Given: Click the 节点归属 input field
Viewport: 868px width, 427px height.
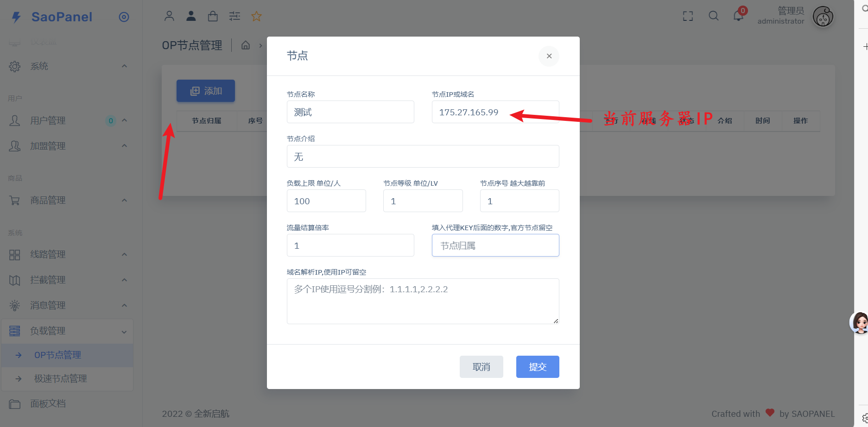Looking at the screenshot, I should pyautogui.click(x=495, y=245).
